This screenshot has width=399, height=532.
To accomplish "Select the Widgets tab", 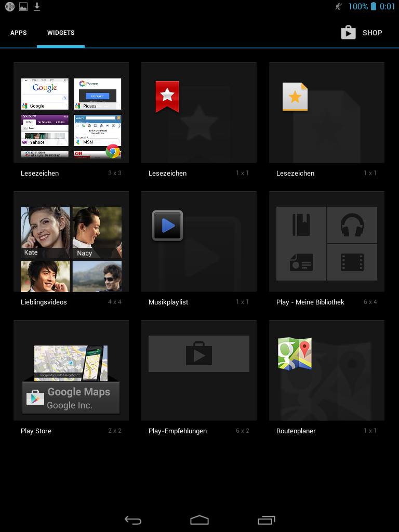I will pos(61,33).
